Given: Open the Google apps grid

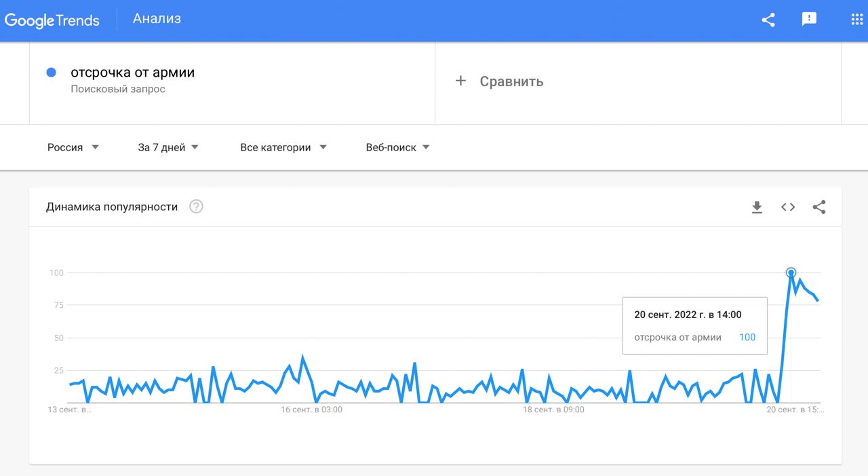Looking at the screenshot, I should (856, 20).
